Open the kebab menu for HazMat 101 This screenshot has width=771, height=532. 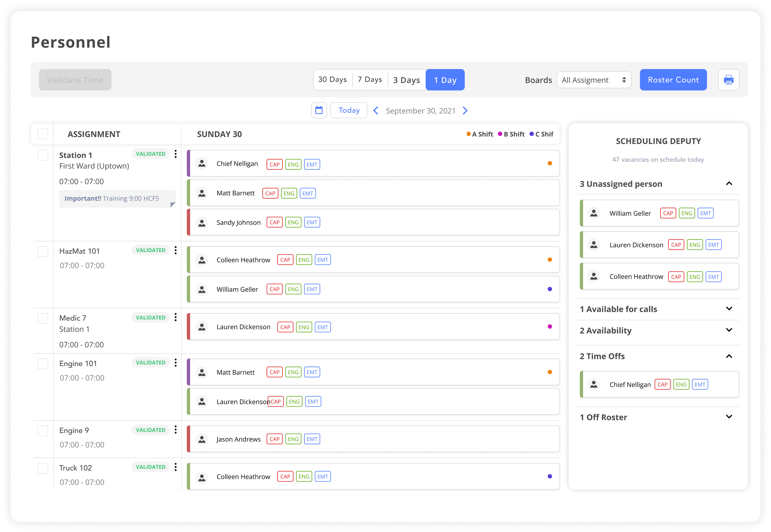[176, 250]
